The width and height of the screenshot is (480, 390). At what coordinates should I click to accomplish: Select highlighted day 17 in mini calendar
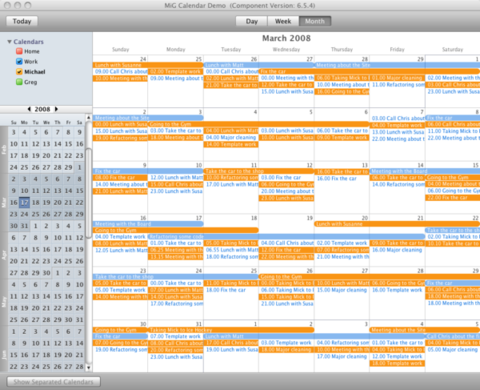tap(24, 202)
